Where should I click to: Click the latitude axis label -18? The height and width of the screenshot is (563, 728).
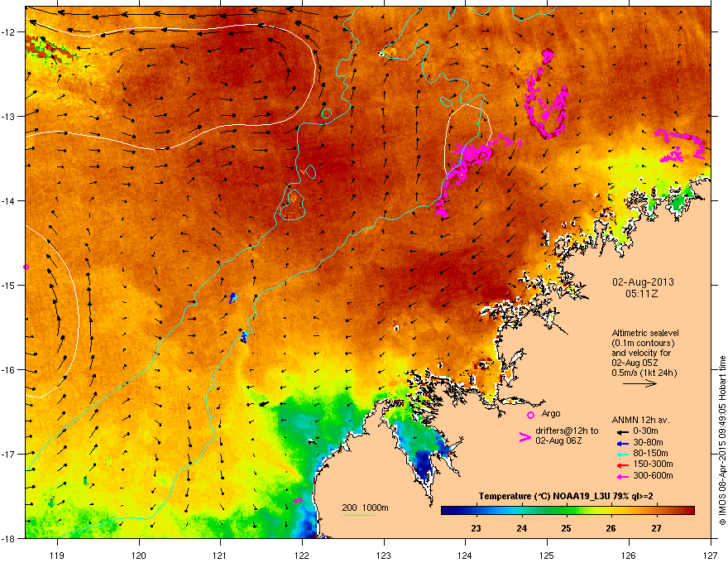coord(8,538)
